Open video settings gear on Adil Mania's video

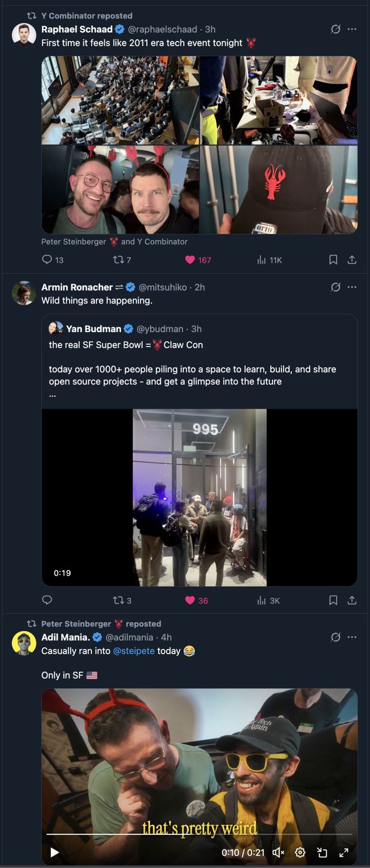pyautogui.click(x=300, y=852)
